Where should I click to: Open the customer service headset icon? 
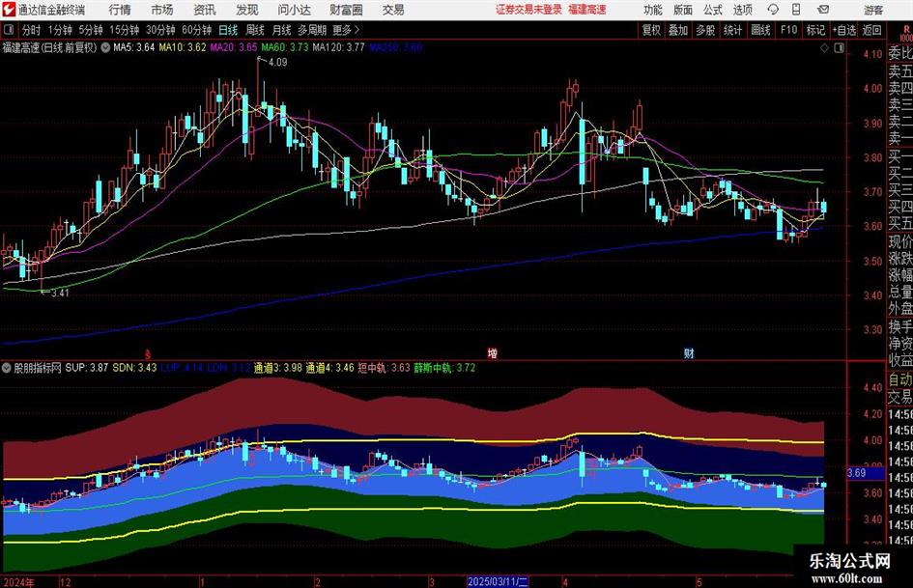pos(773,10)
